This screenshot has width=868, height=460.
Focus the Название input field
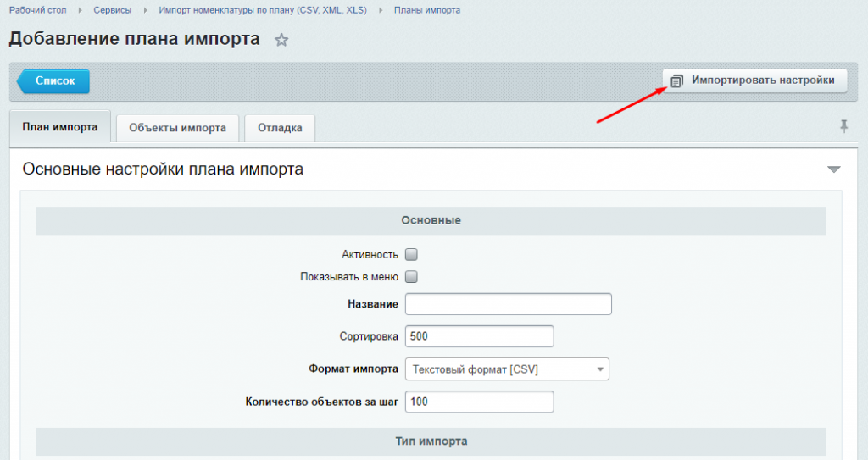[509, 304]
